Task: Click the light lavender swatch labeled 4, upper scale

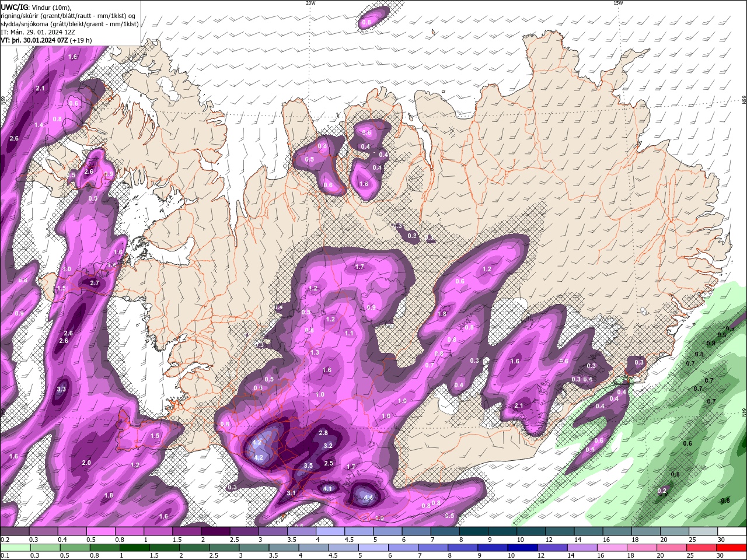Action: coord(330,531)
